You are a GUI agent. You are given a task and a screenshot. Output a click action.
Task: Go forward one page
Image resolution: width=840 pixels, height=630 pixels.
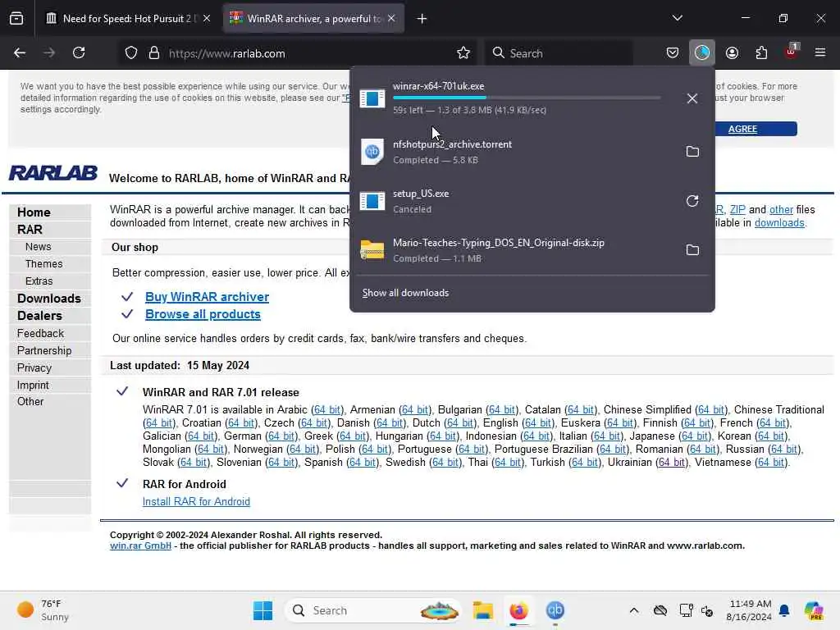click(49, 53)
